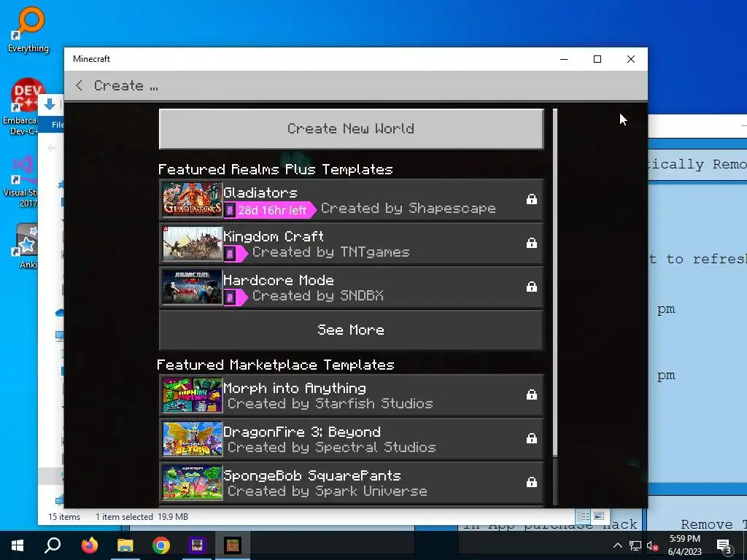Open Kingdom Craft thumbnail image

coord(192,244)
